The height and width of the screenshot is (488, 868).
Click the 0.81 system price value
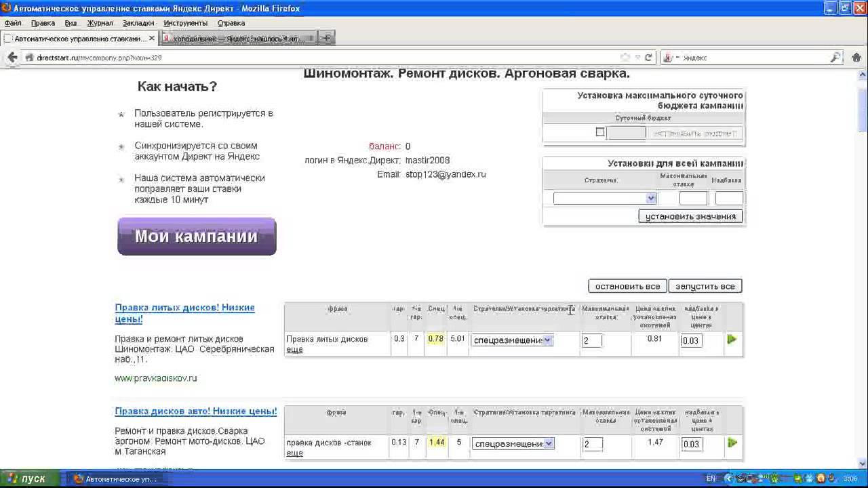click(x=654, y=338)
